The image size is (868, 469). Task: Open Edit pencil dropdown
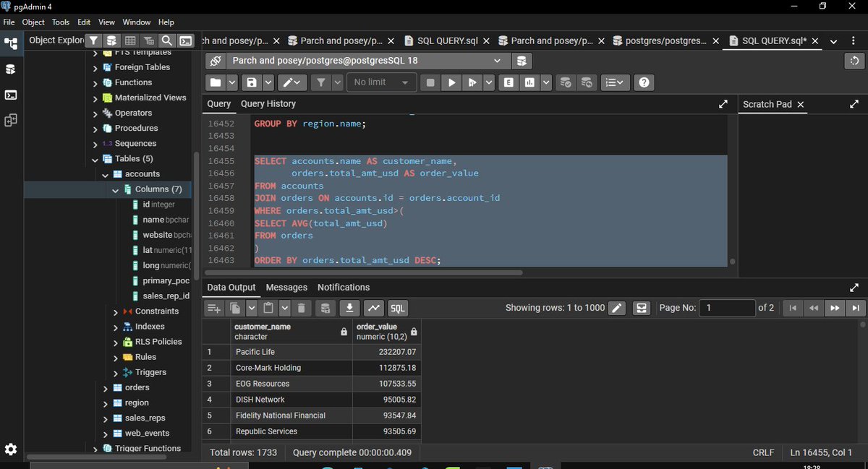coord(293,82)
